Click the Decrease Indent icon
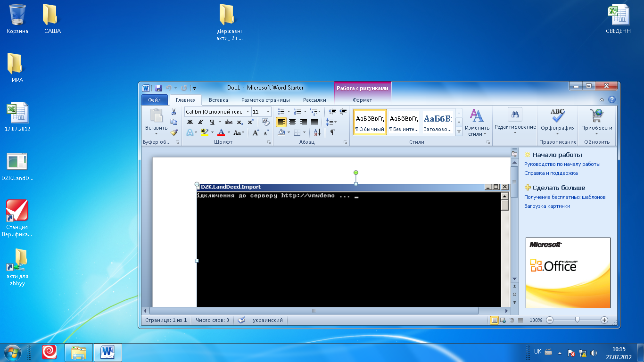This screenshot has width=644, height=362. pos(332,112)
